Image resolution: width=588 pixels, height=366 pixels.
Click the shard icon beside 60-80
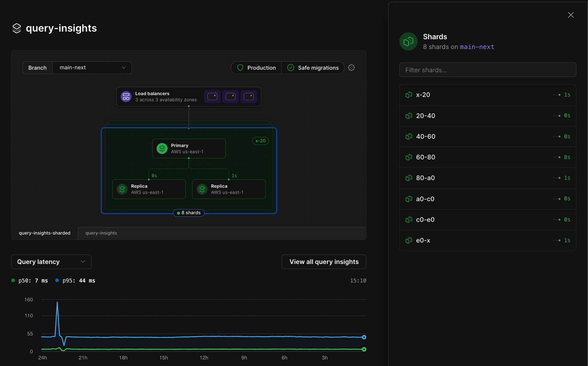tap(409, 157)
